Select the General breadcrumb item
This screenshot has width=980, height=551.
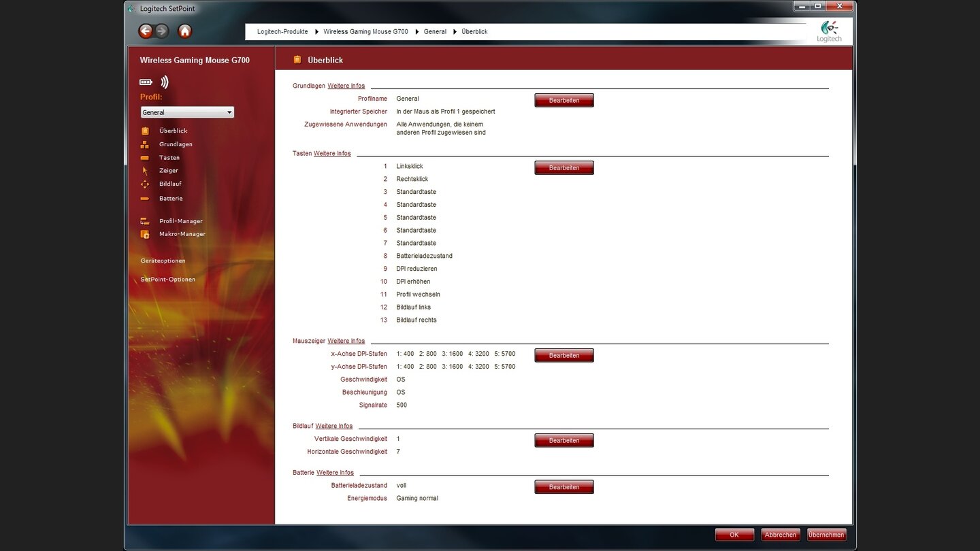436,32
